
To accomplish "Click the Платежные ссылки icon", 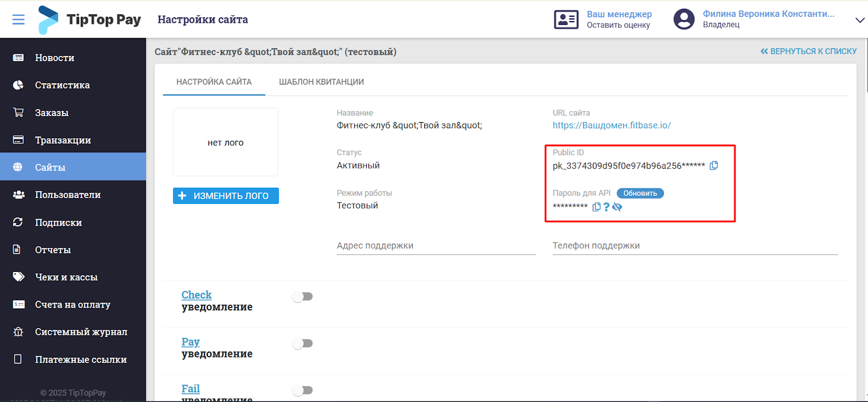I will pos(18,359).
